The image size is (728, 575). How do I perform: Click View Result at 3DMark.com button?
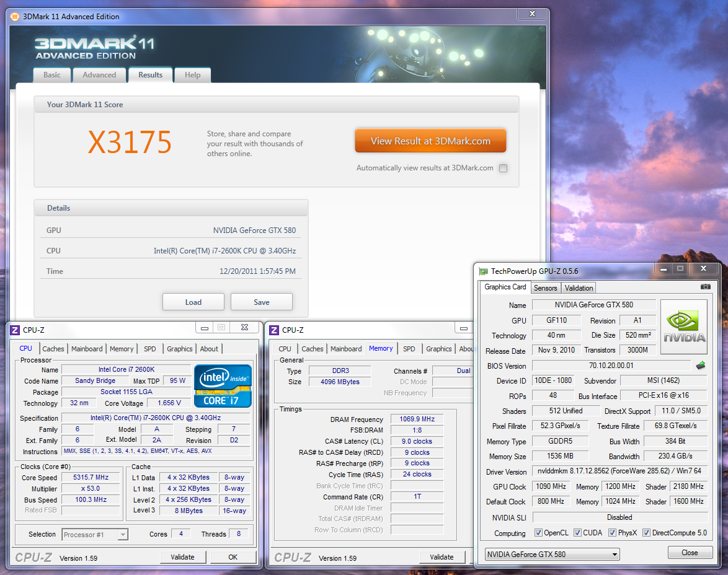coord(430,141)
